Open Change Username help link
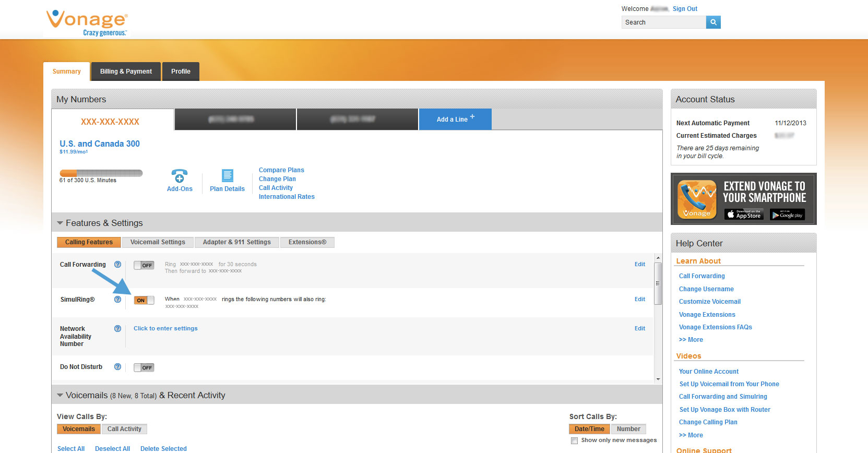The width and height of the screenshot is (868, 453). tap(706, 289)
